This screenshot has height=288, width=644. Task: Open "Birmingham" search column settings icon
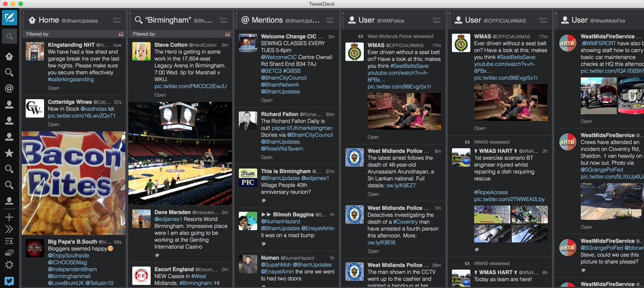(x=224, y=20)
